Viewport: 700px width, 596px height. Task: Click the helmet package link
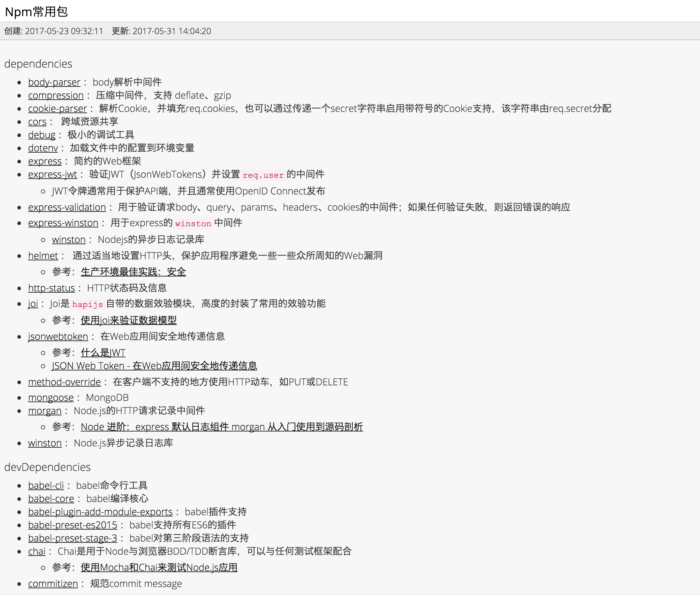click(43, 256)
